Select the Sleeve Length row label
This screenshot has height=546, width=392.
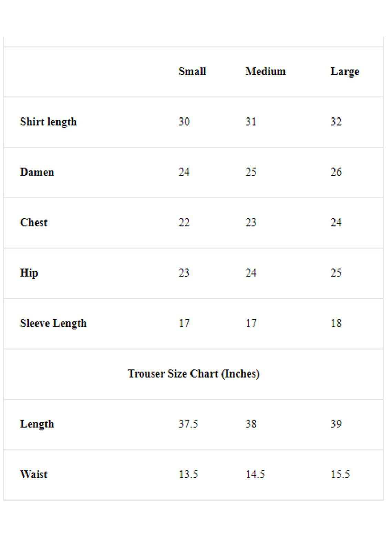click(x=53, y=323)
